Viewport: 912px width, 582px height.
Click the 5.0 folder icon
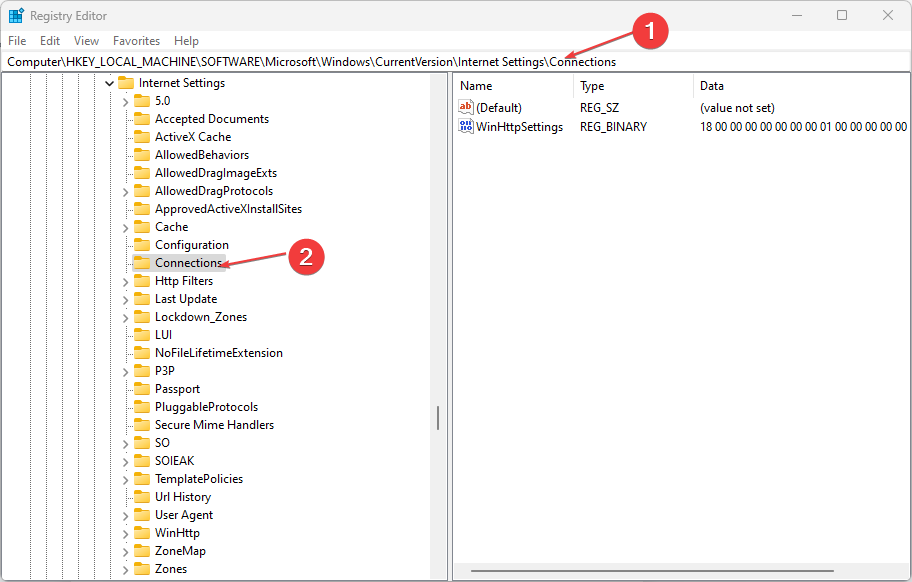coord(142,101)
